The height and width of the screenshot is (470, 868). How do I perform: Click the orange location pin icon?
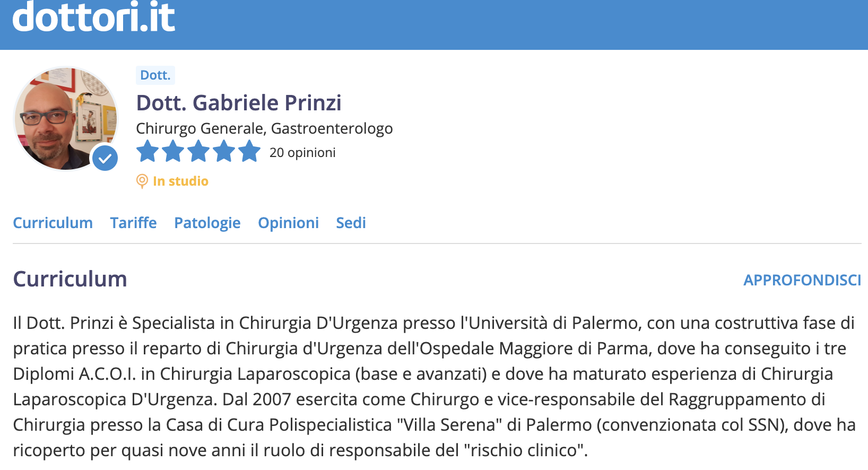142,181
